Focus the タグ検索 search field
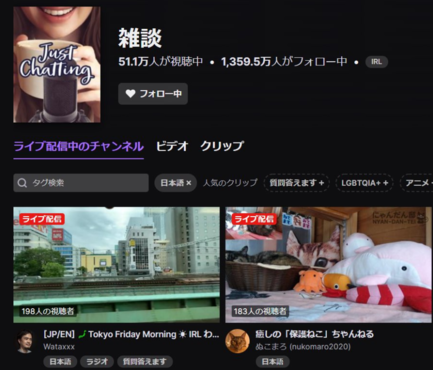The height and width of the screenshot is (370, 433). (x=81, y=183)
